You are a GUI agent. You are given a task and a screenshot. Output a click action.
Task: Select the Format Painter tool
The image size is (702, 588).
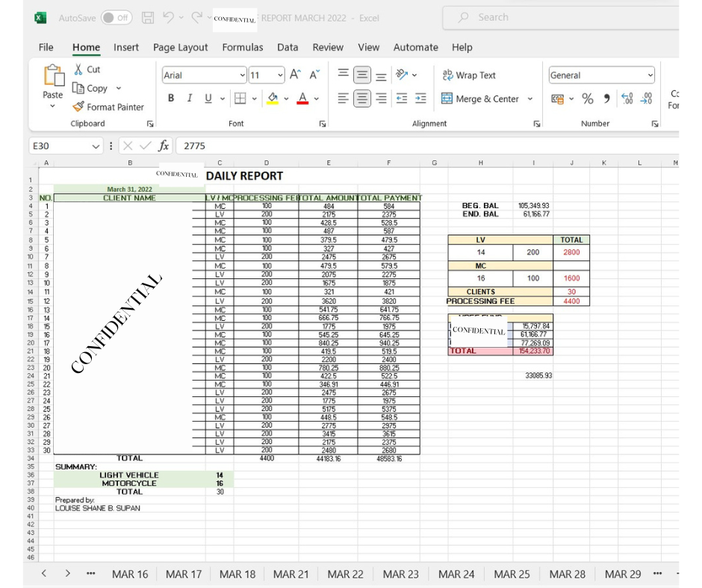(108, 107)
